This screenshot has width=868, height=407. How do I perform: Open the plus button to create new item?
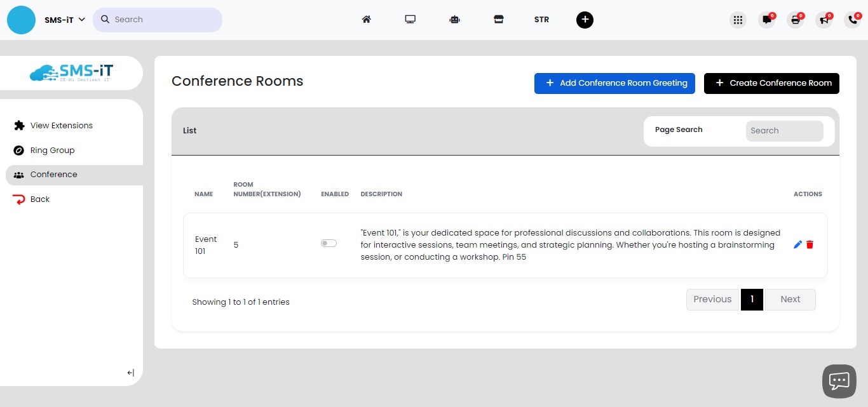point(585,20)
